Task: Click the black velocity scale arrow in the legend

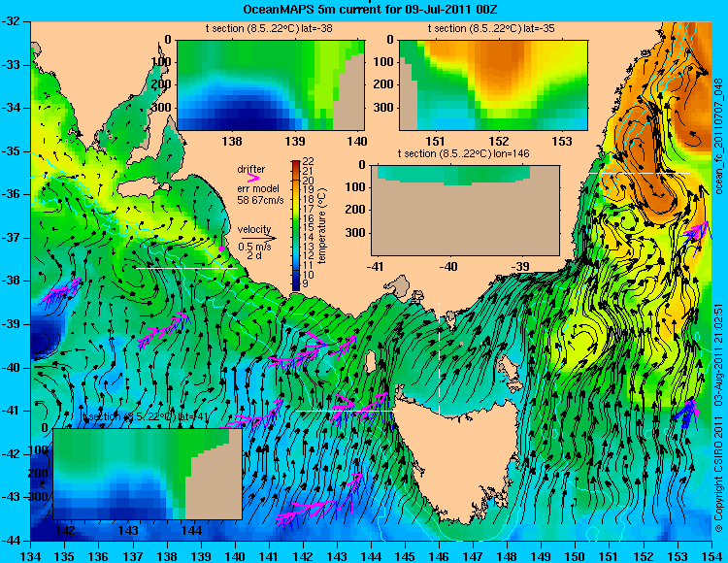Action: pos(258,239)
